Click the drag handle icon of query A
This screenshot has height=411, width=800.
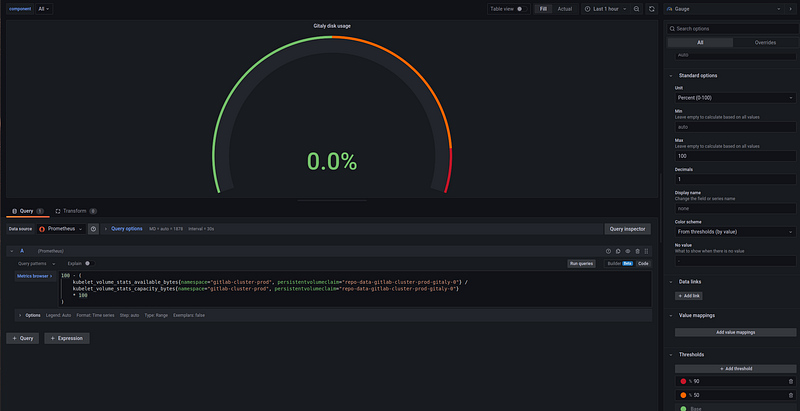[x=646, y=251]
